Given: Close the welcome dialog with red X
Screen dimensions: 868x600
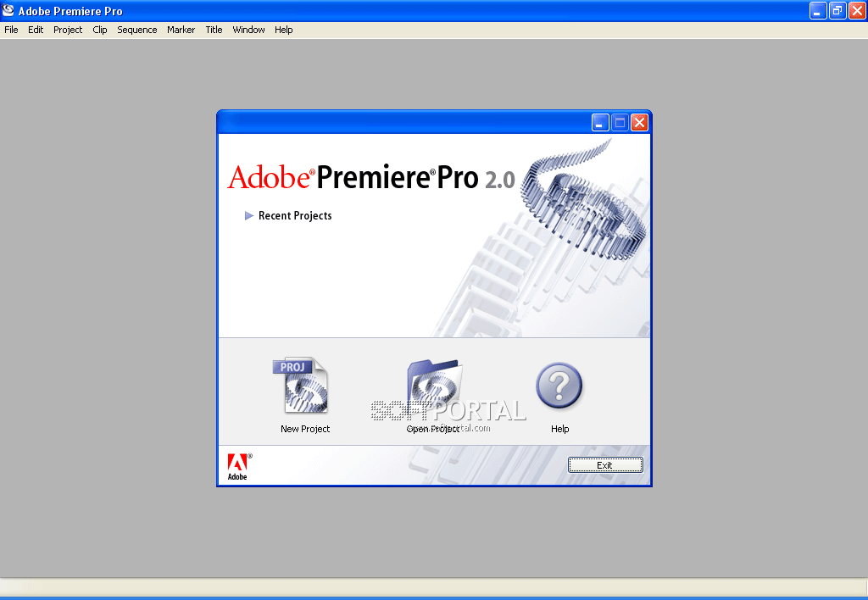Looking at the screenshot, I should [639, 122].
